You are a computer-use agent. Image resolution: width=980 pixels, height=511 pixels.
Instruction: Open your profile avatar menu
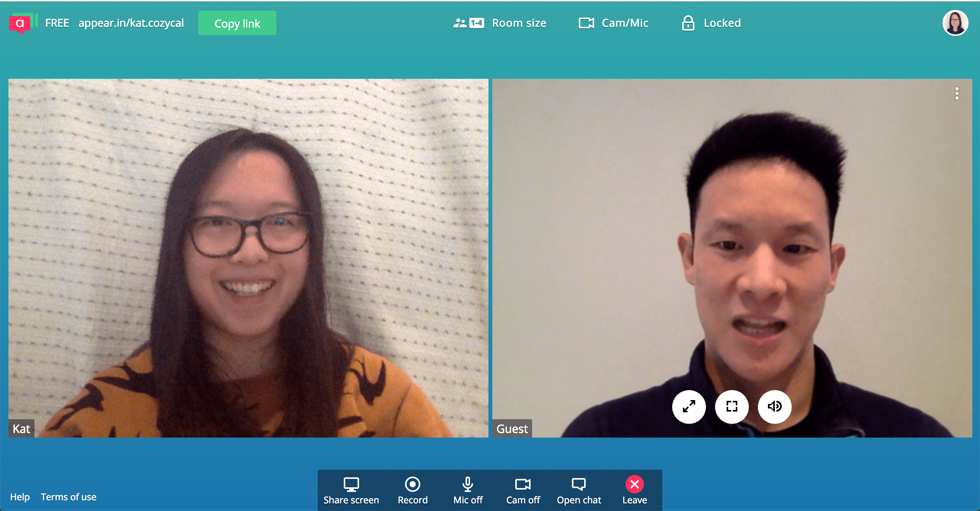[956, 23]
